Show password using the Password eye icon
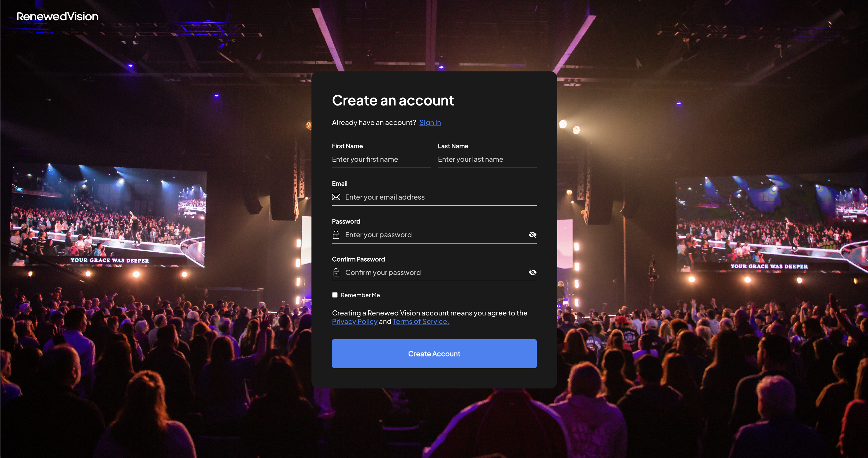868x458 pixels. point(532,235)
